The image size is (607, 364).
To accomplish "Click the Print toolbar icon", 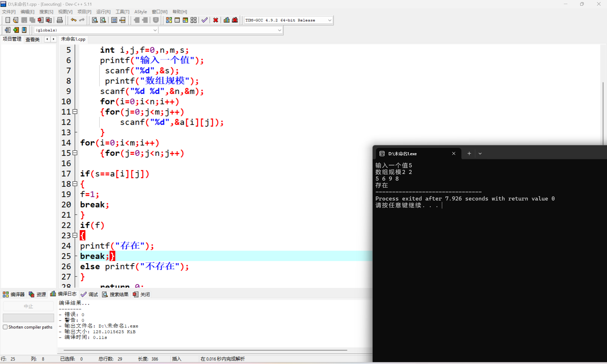I will (60, 20).
